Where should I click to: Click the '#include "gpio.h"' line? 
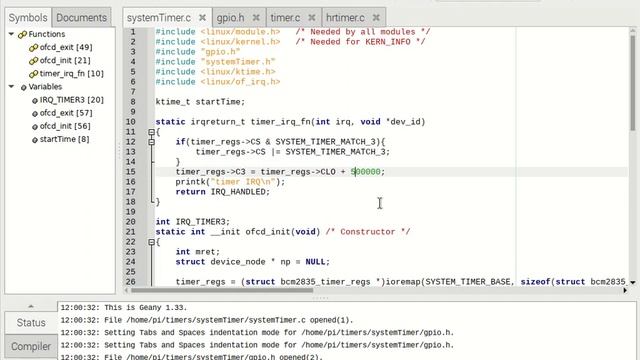[198, 52]
